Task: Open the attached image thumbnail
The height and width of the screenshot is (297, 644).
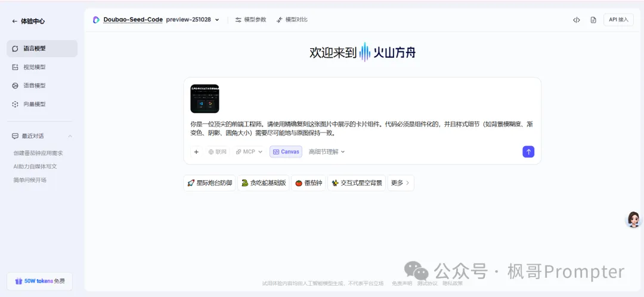Action: pyautogui.click(x=205, y=98)
